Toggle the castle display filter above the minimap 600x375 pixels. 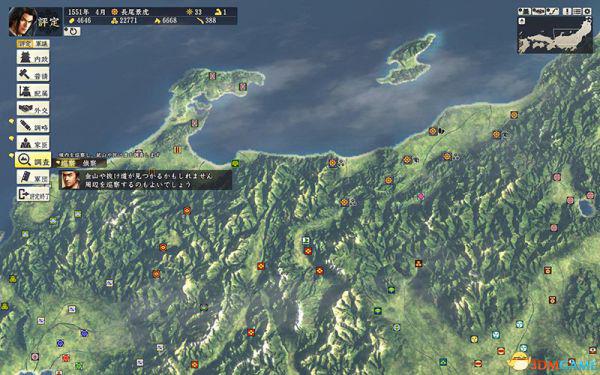point(524,11)
